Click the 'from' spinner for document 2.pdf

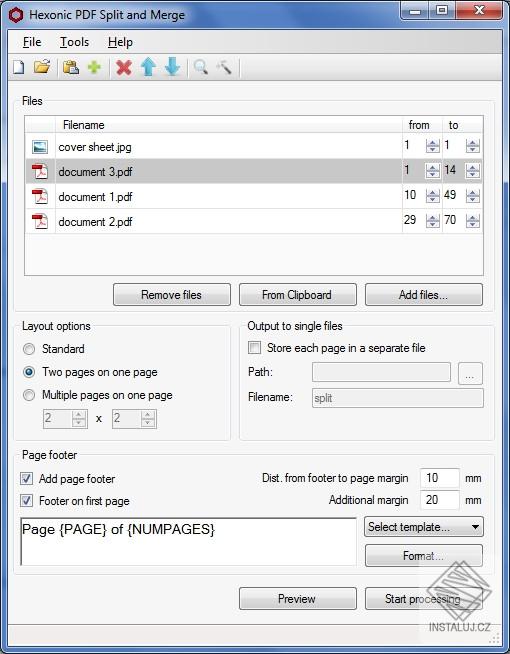click(x=432, y=221)
